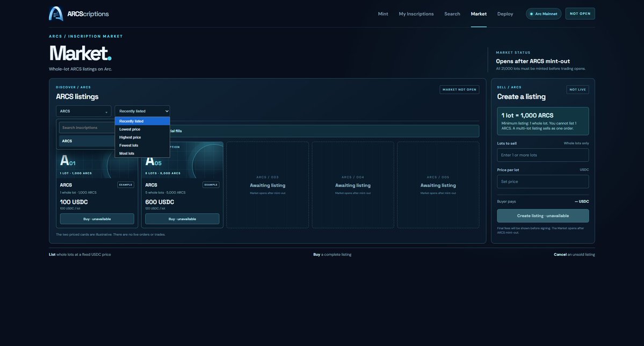The height and width of the screenshot is (346, 644).
Task: Click the Cancel an unsold listing footer text
Action: (x=574, y=254)
